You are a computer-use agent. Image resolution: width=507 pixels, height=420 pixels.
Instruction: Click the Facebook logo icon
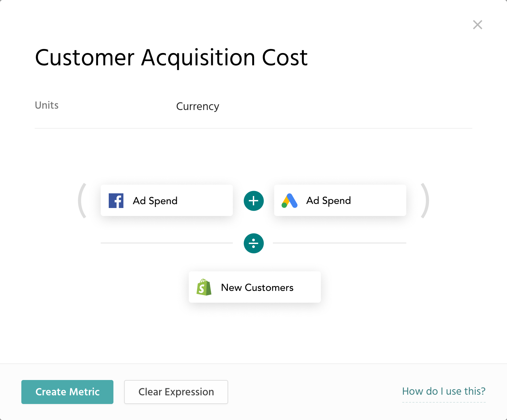(116, 201)
